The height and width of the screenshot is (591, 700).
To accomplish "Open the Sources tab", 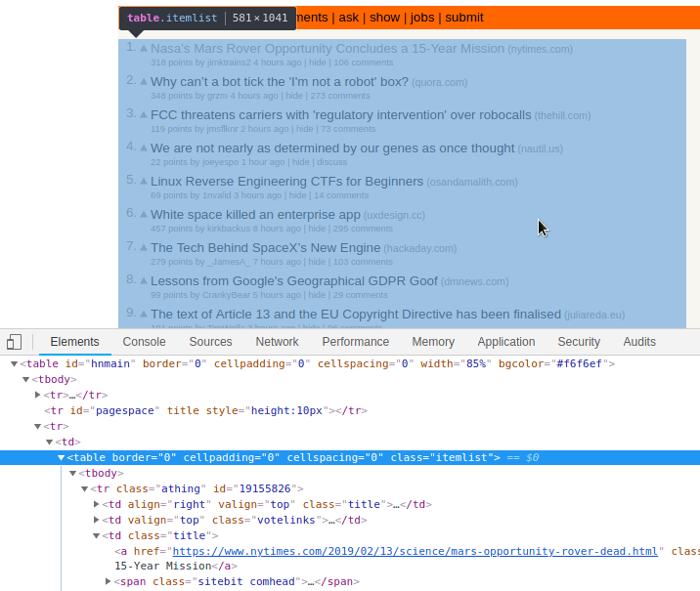I will tap(211, 342).
